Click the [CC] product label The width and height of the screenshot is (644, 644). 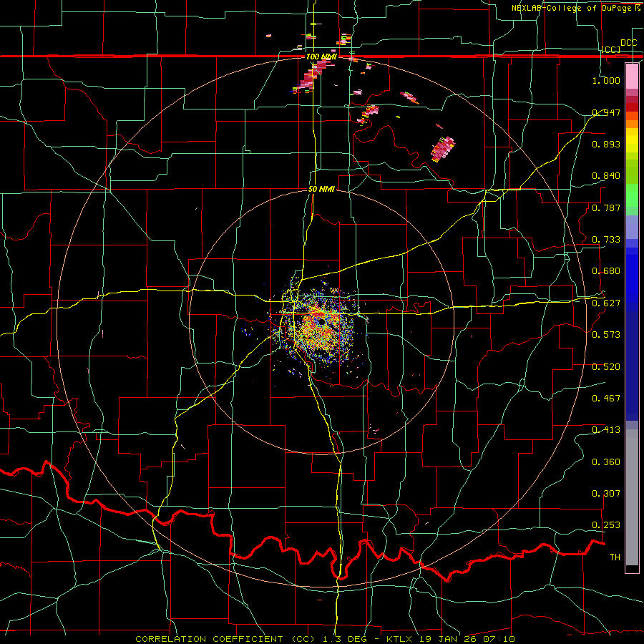point(611,49)
